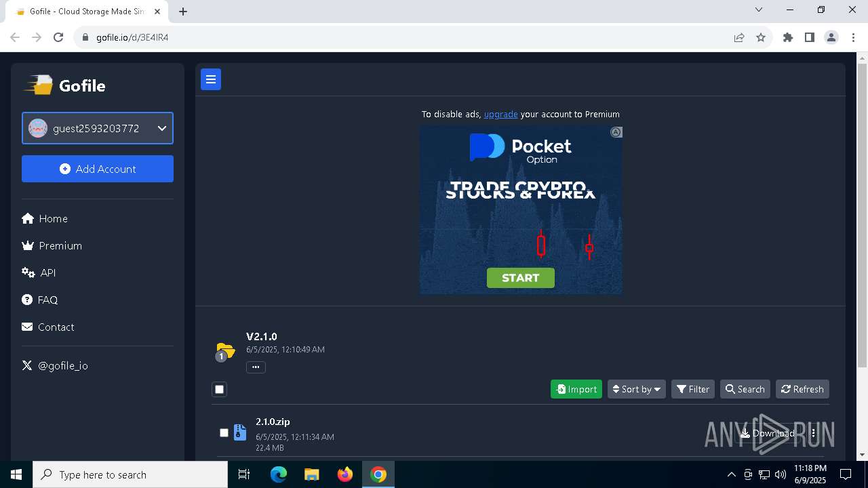The image size is (868, 488).
Task: Open the Contact sidebar item
Action: click(x=48, y=327)
